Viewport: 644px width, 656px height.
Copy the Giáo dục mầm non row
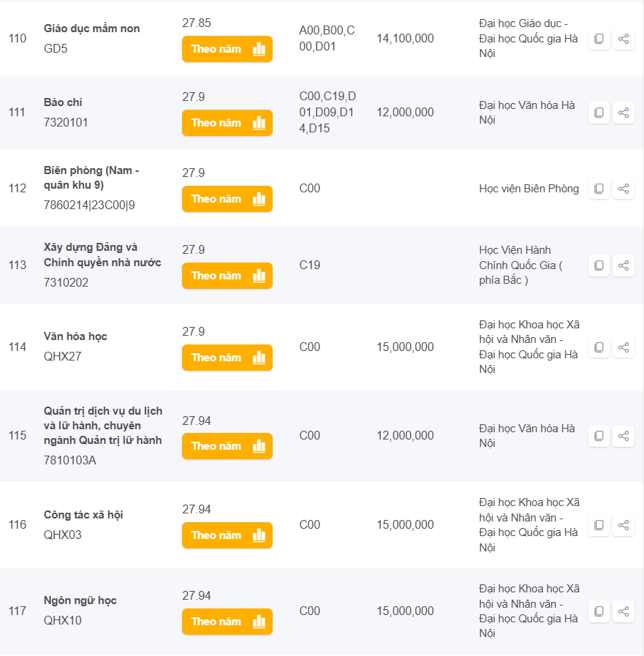click(599, 39)
